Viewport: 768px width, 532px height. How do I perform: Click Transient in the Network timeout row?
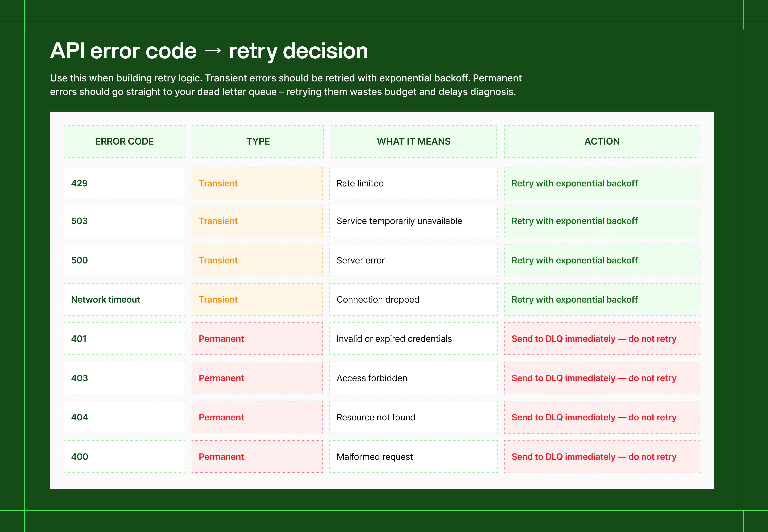pos(257,299)
